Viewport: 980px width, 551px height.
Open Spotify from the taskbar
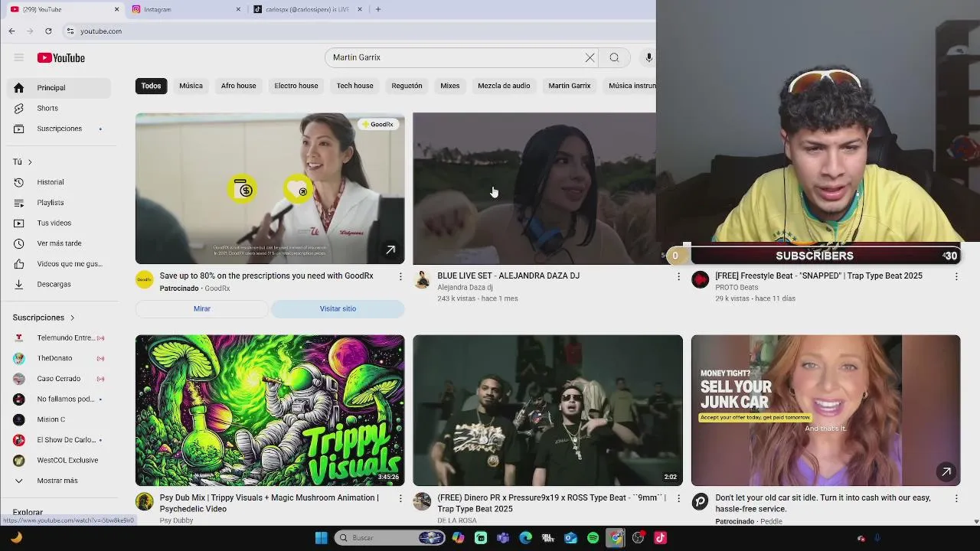(593, 538)
